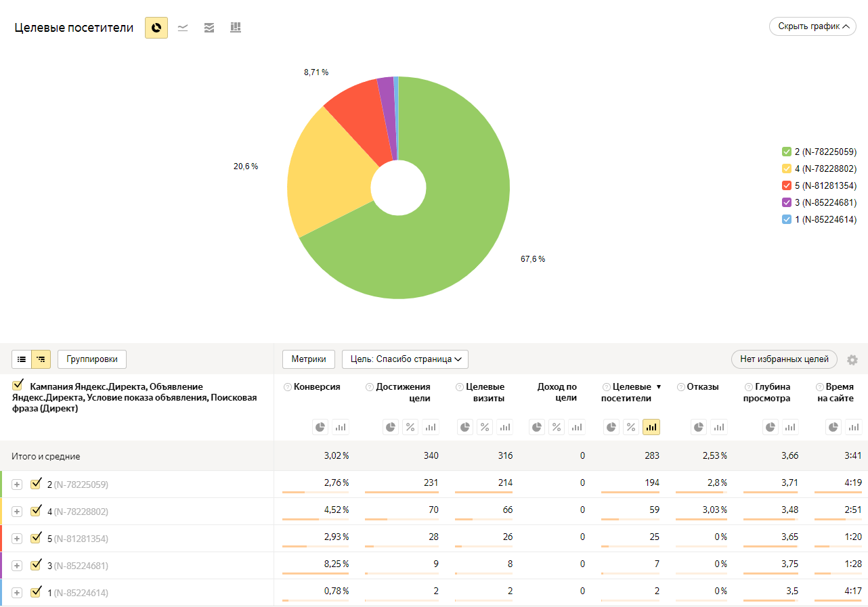Select the pie chart view icon

156,28
